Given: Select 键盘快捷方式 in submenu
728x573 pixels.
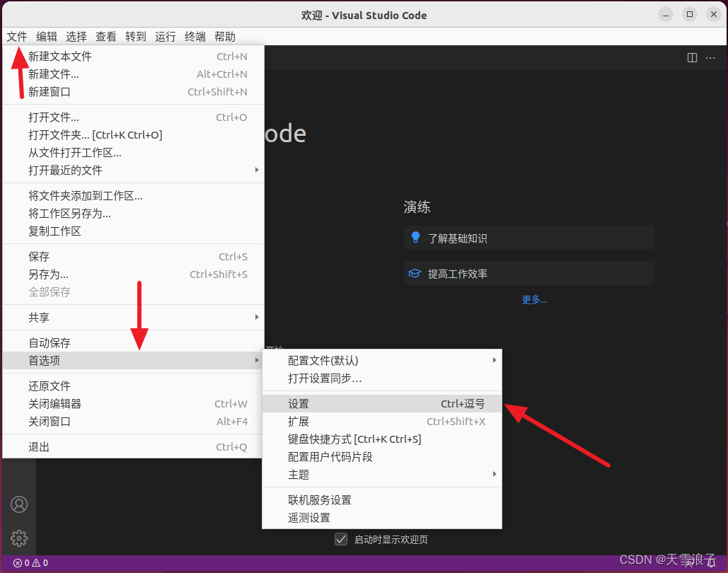Looking at the screenshot, I should pyautogui.click(x=382, y=439).
